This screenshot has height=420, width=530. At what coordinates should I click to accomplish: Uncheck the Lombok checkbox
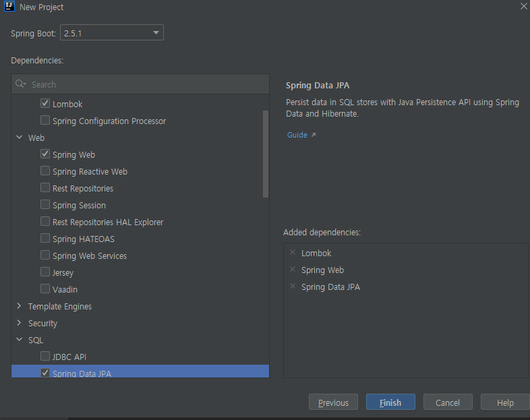[45, 103]
